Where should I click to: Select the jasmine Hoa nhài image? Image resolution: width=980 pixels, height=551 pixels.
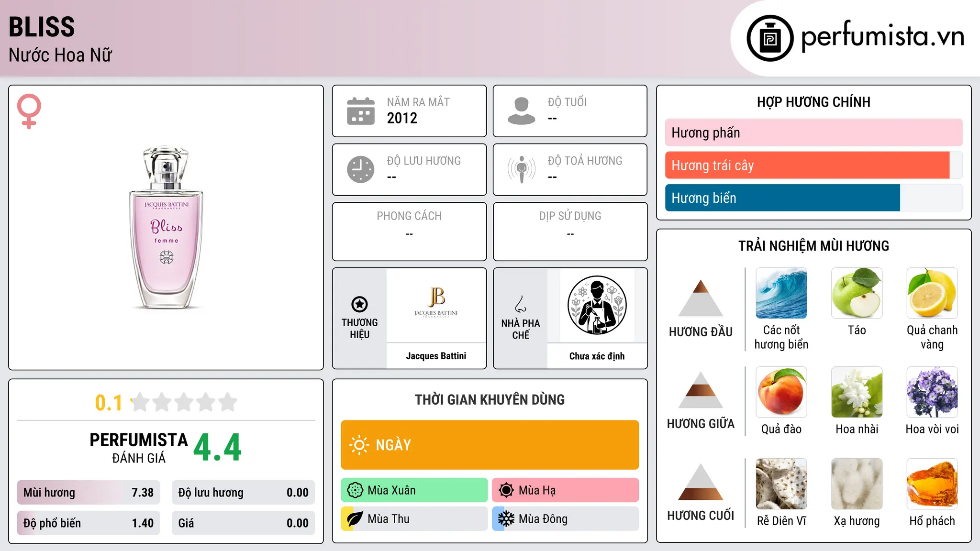coord(857,392)
